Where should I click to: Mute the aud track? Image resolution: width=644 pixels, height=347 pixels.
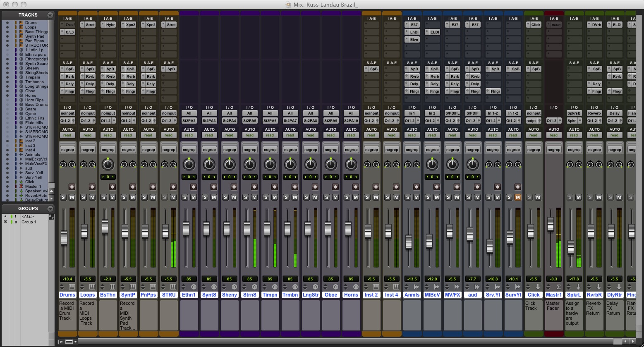[477, 197]
